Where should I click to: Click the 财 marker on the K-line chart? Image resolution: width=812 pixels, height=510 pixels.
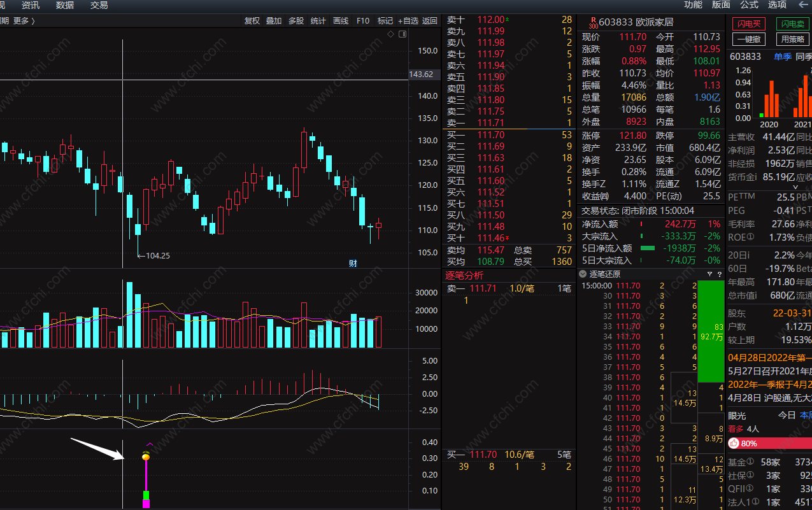tap(352, 263)
